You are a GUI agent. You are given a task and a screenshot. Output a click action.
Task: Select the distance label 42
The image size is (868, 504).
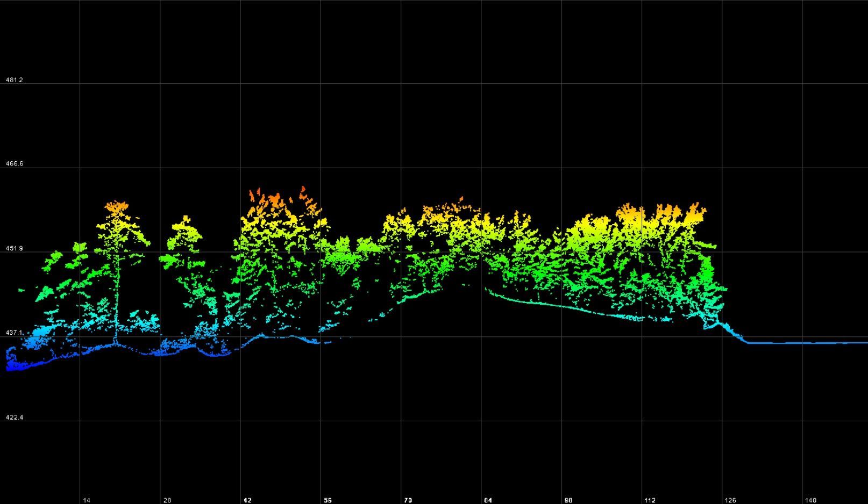coord(248,499)
